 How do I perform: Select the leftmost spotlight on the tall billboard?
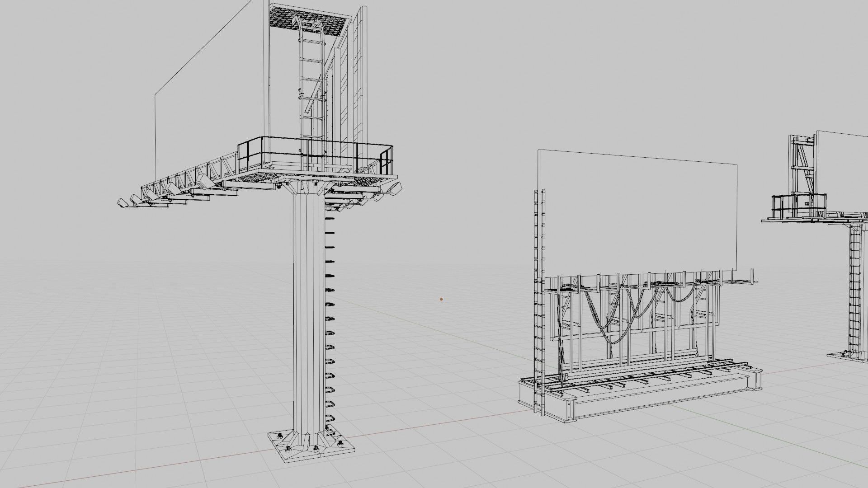[x=122, y=203]
